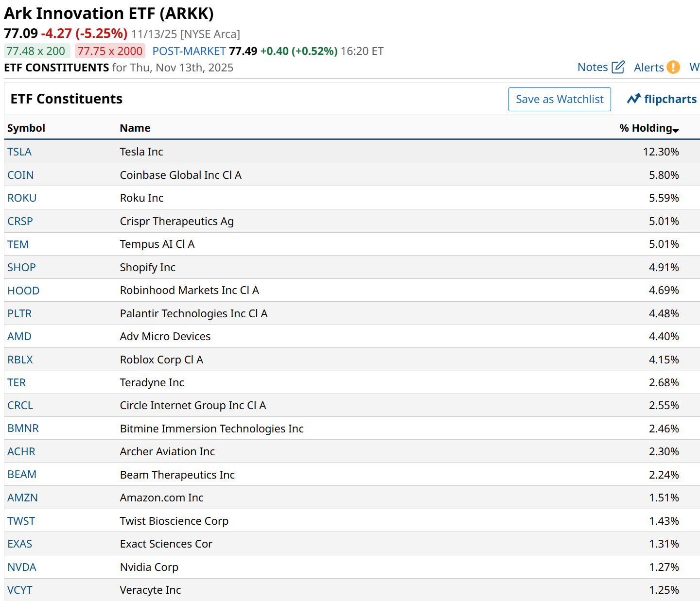Select Archer Aviation Inc name cell
This screenshot has width=700, height=601.
click(x=167, y=451)
